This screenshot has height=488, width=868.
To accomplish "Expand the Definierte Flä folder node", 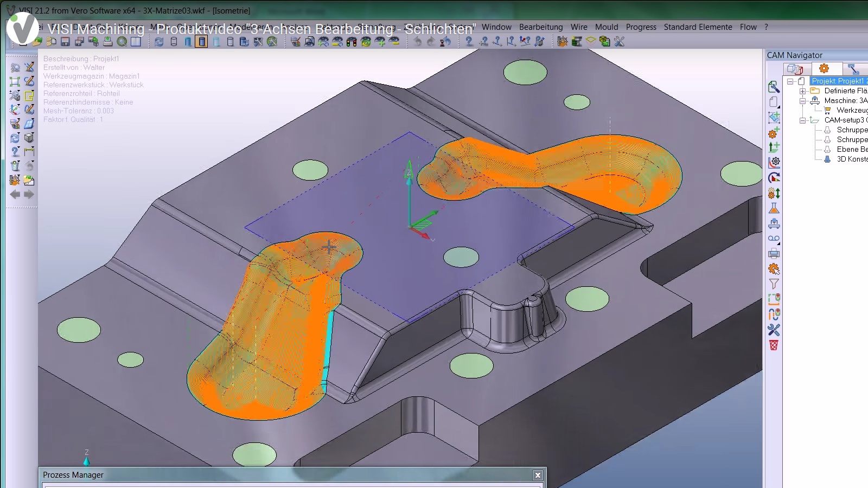I will click(802, 91).
